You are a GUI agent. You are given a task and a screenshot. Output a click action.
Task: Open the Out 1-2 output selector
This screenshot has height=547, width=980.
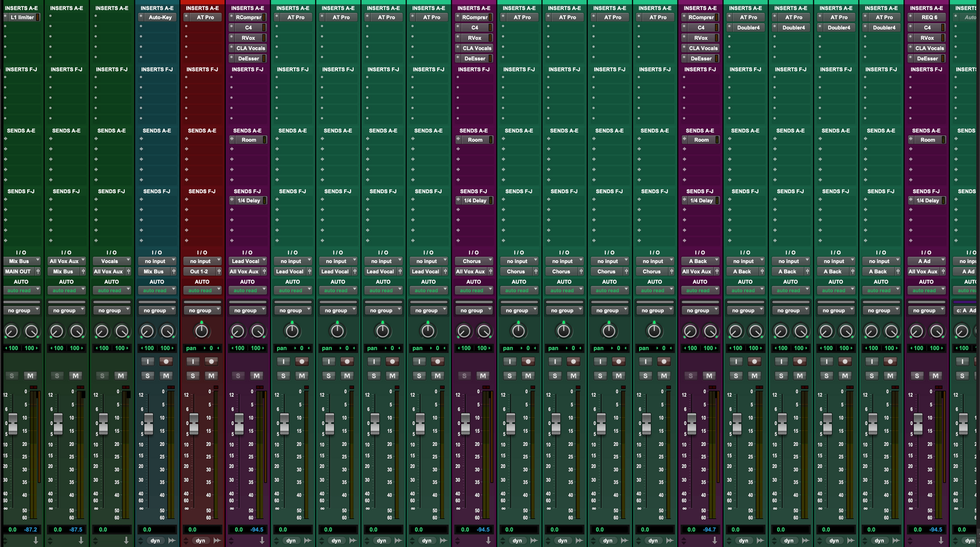(x=199, y=271)
